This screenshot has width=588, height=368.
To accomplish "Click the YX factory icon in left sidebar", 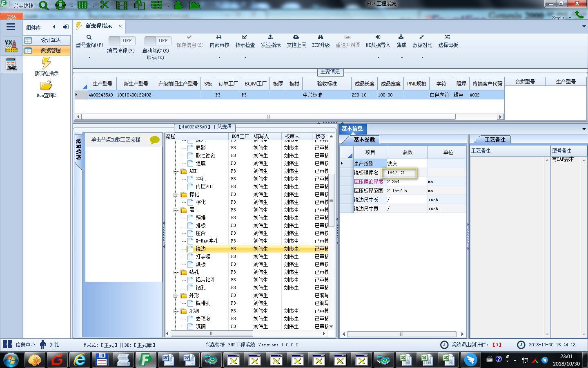I will [x=11, y=45].
